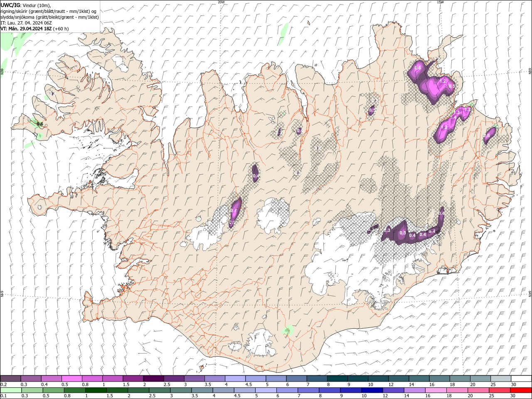Select the 'rigning/skúrir' legend description line
This screenshot has width=532, height=399.
click(49, 11)
